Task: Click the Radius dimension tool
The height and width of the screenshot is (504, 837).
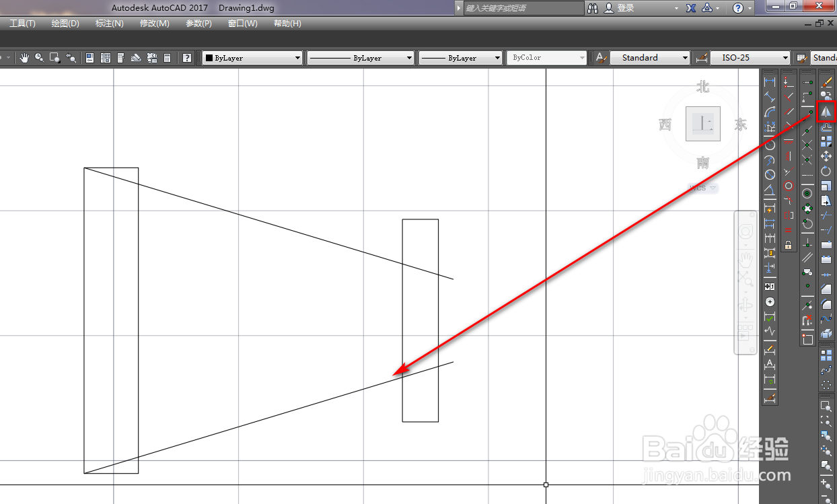Action: click(x=770, y=144)
